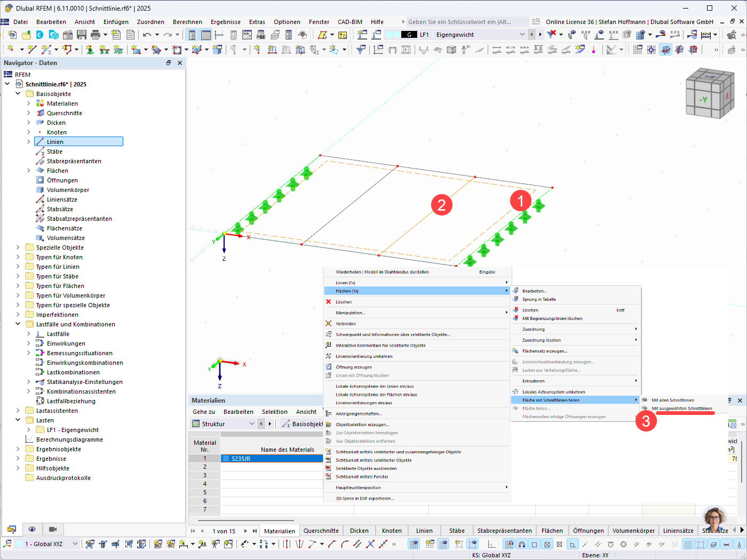Image resolution: width=747 pixels, height=560 pixels.
Task: Click the pink load point icon in toolbar
Action: 593,50
